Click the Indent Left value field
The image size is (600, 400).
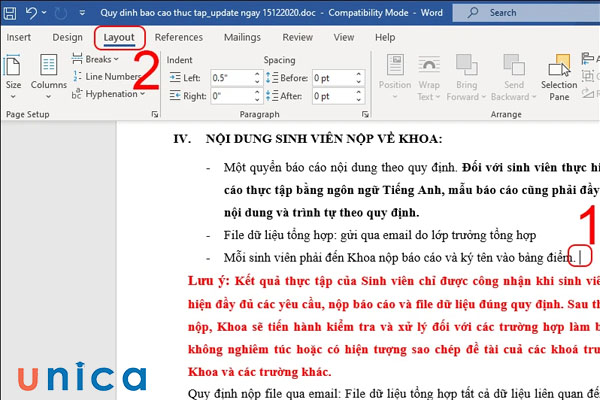pyautogui.click(x=232, y=78)
